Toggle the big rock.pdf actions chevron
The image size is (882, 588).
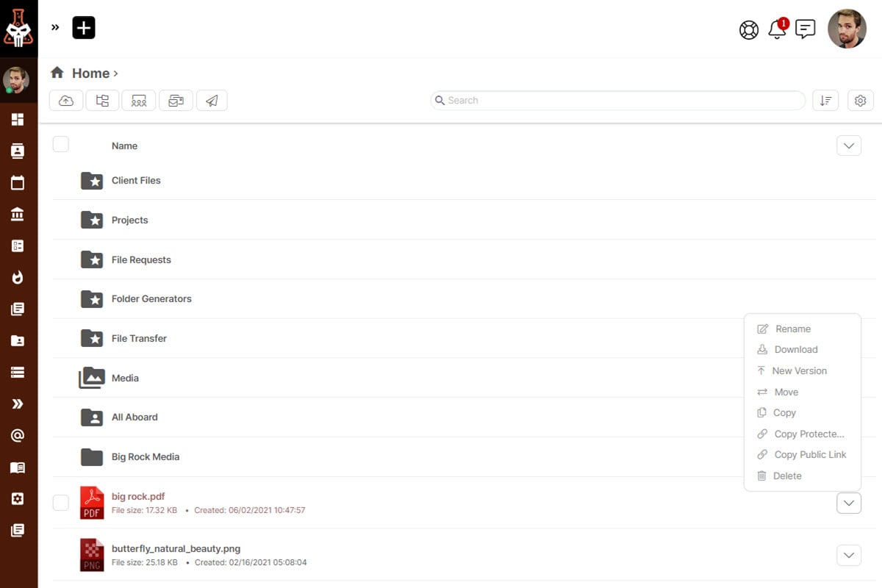[x=849, y=503]
